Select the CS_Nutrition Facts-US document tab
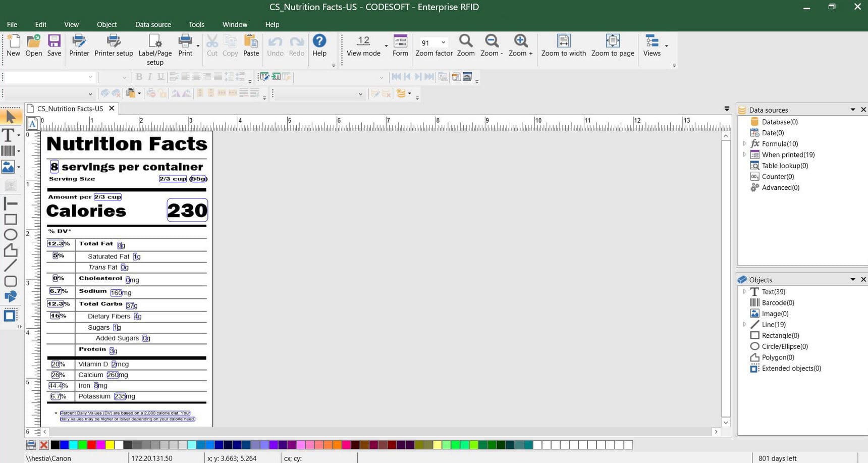The height and width of the screenshot is (463, 868). pos(71,108)
